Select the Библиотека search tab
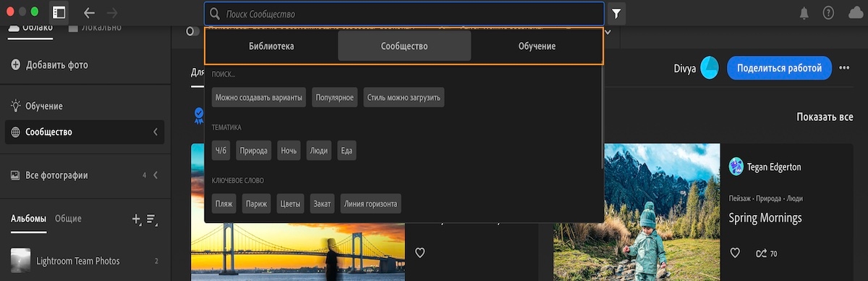Viewport: 868px width, 281px height. click(271, 46)
